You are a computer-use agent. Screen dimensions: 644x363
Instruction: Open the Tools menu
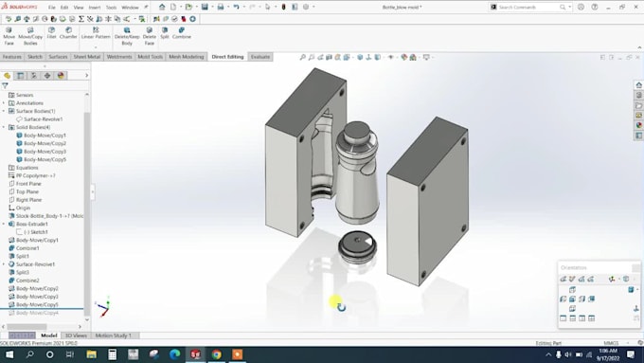[x=111, y=8]
